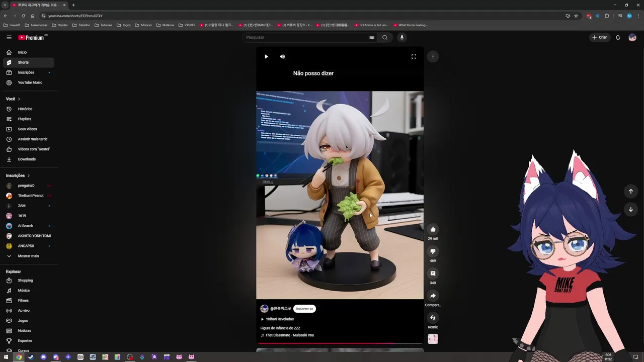Open the Short creator's channel handle

tap(281, 309)
